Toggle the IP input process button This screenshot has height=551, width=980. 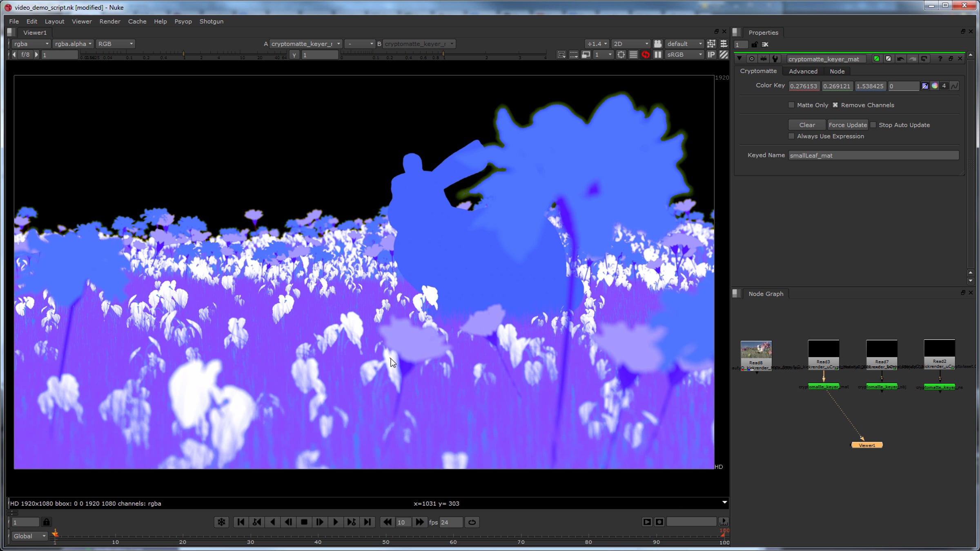711,55
